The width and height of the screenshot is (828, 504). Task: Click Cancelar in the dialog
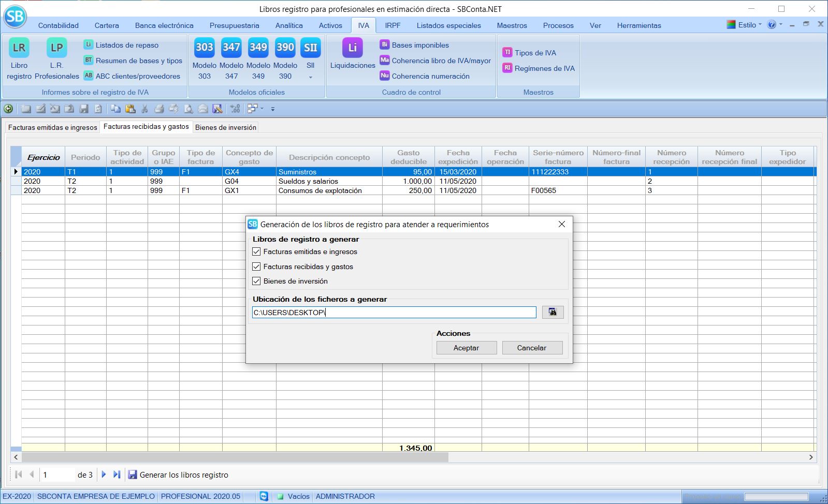pyautogui.click(x=532, y=348)
